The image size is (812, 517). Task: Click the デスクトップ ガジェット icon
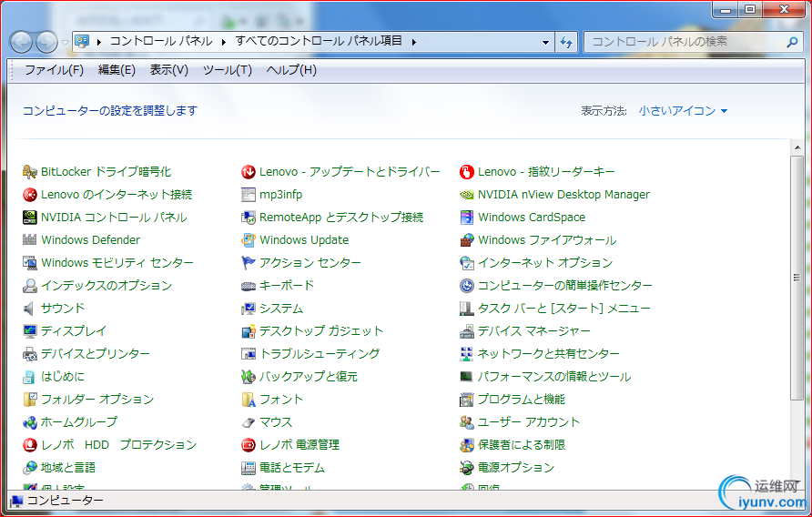click(x=249, y=331)
